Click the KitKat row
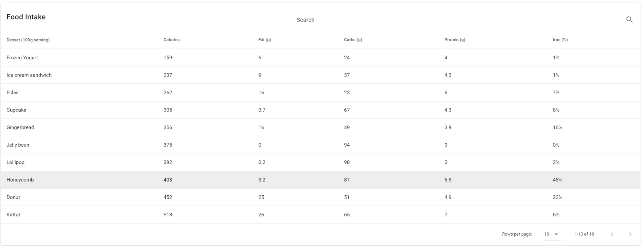This screenshot has height=246, width=644. 13,215
